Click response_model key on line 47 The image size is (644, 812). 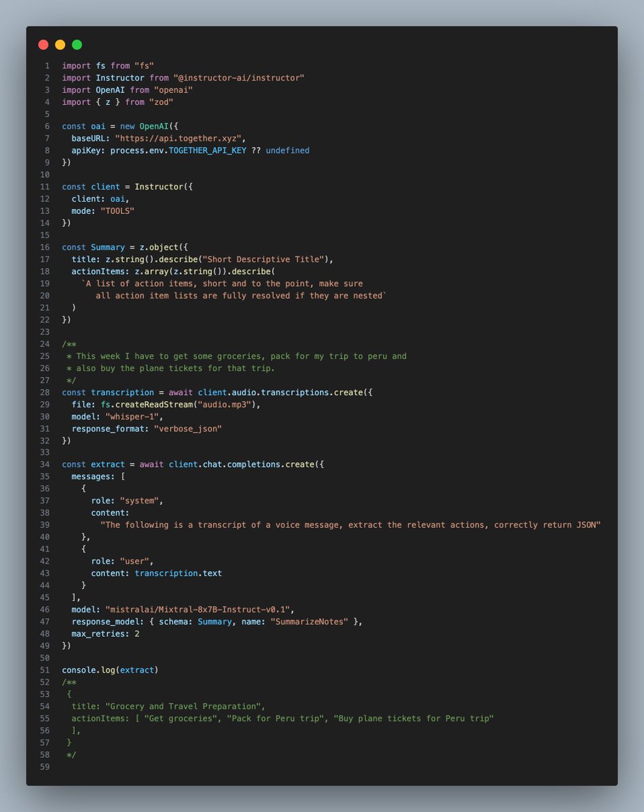[x=106, y=621]
